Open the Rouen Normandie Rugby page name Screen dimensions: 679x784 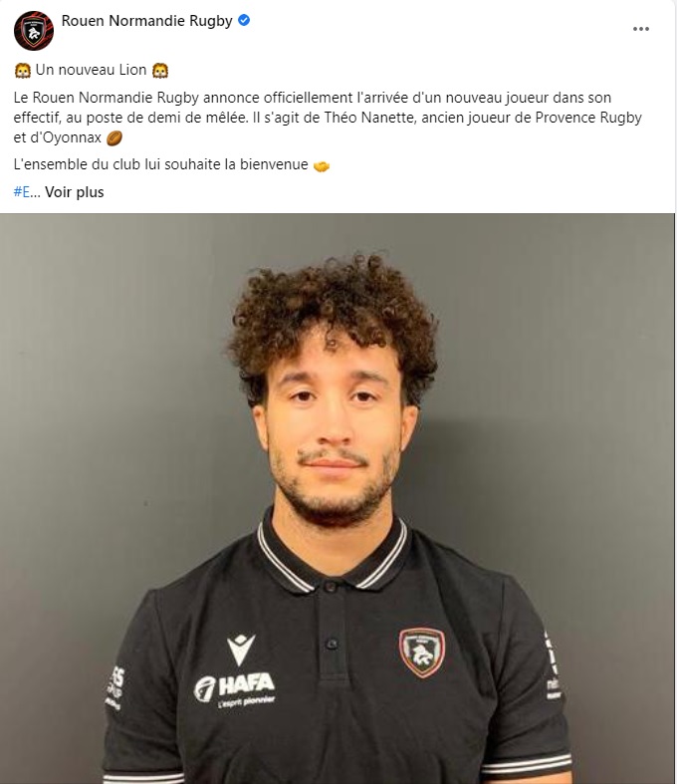point(147,21)
